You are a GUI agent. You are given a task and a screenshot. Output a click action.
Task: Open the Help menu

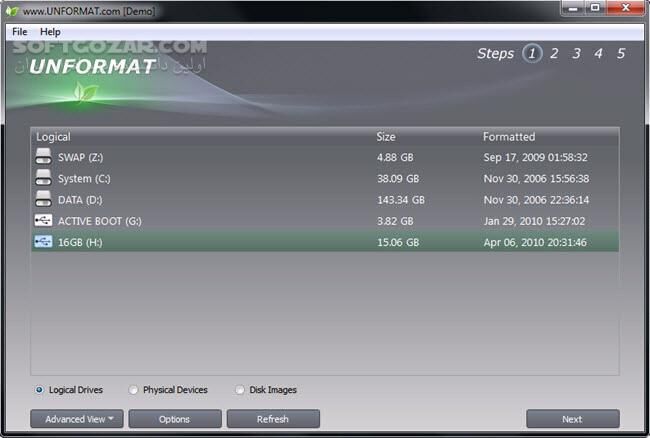[x=50, y=32]
